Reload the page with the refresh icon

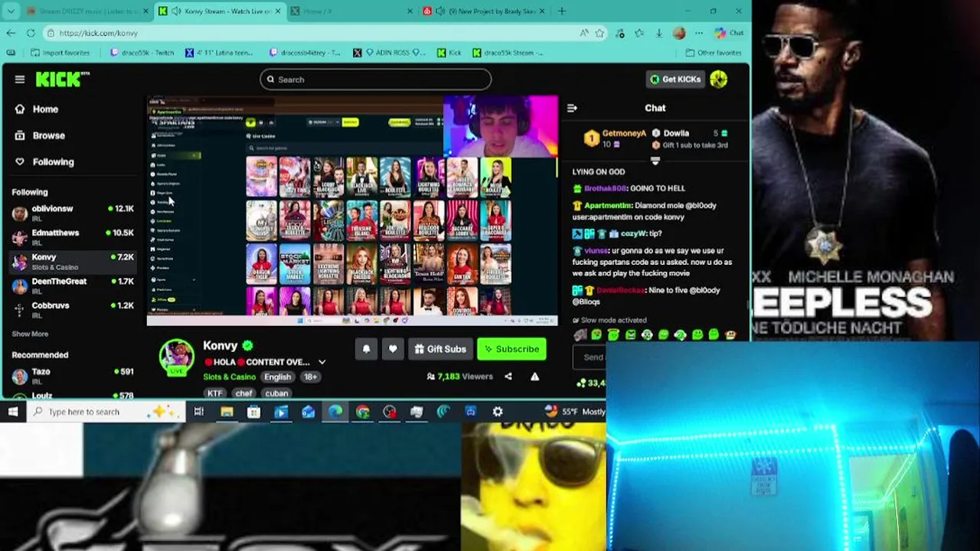(x=31, y=33)
